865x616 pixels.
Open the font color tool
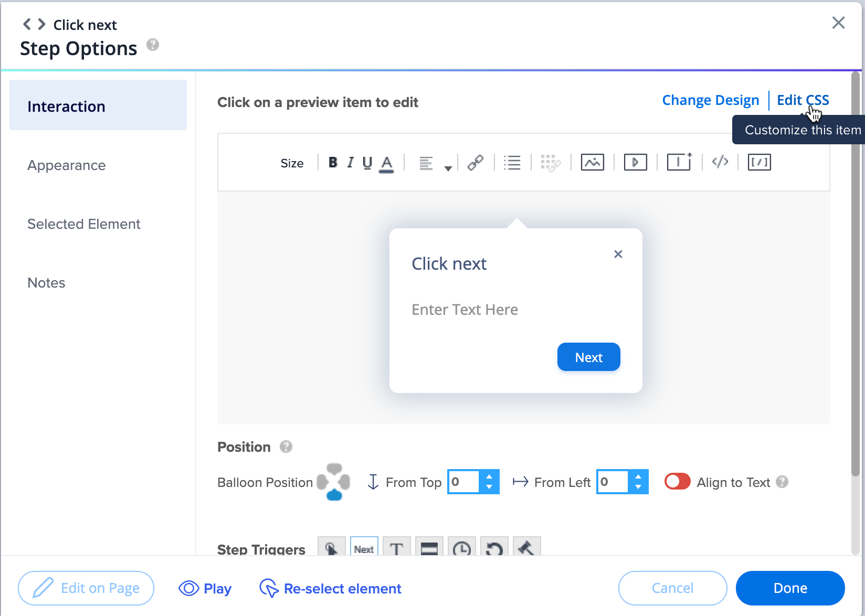coord(386,164)
